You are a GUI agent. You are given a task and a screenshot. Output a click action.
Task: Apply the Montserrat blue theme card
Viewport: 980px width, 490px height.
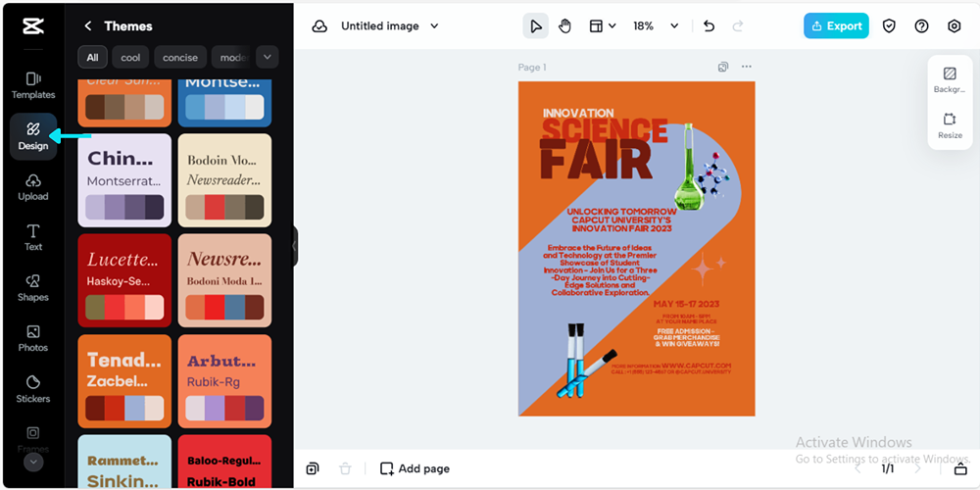pos(225,103)
